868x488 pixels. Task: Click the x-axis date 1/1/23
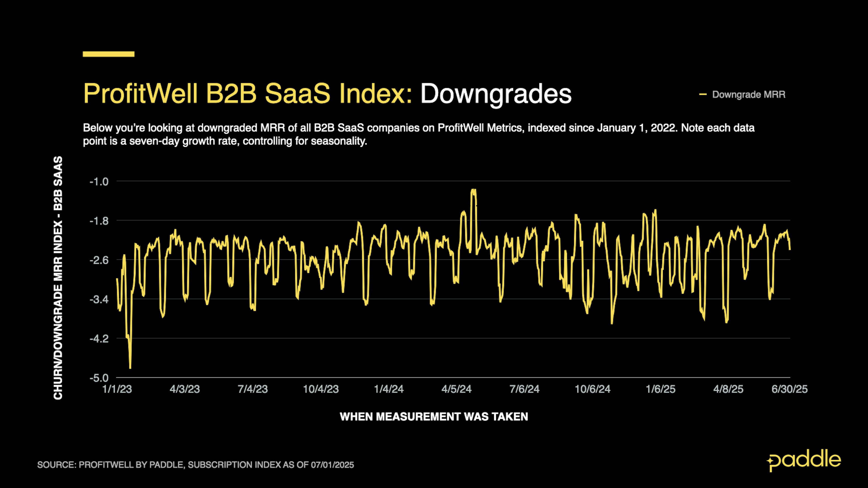[117, 389]
